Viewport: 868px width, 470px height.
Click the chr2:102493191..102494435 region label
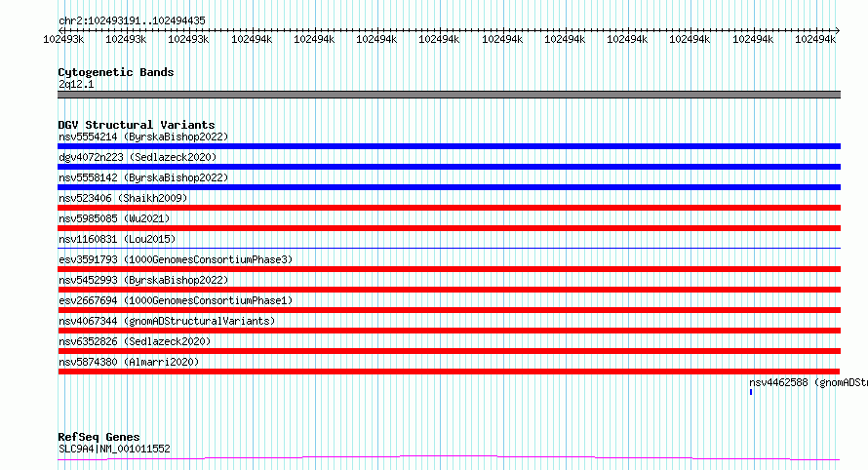click(132, 21)
